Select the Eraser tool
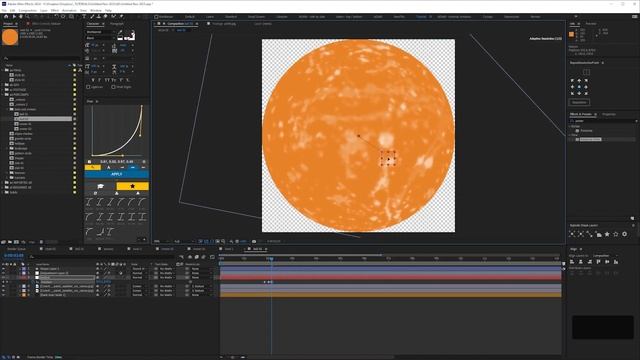 click(105, 17)
